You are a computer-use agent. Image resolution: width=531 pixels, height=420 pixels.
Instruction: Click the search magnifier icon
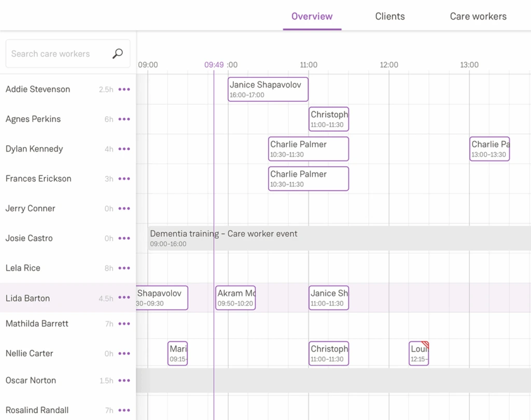118,53
